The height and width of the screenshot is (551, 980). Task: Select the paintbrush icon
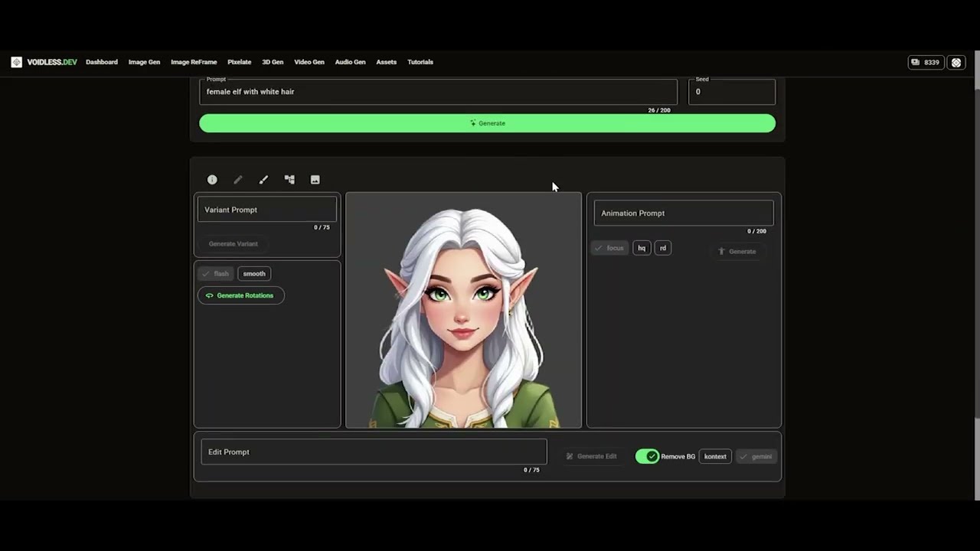(x=263, y=180)
